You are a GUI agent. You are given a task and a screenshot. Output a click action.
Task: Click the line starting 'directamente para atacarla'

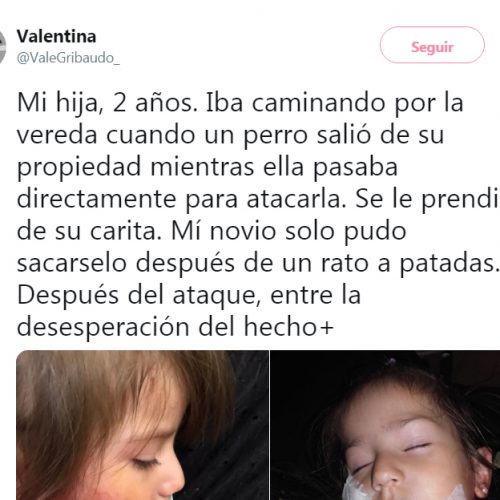click(x=258, y=199)
